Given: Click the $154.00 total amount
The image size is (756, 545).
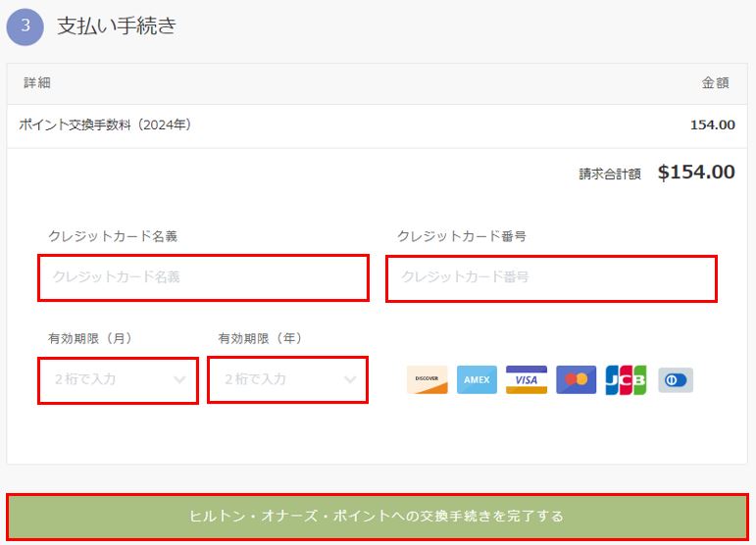Looking at the screenshot, I should pyautogui.click(x=696, y=173).
